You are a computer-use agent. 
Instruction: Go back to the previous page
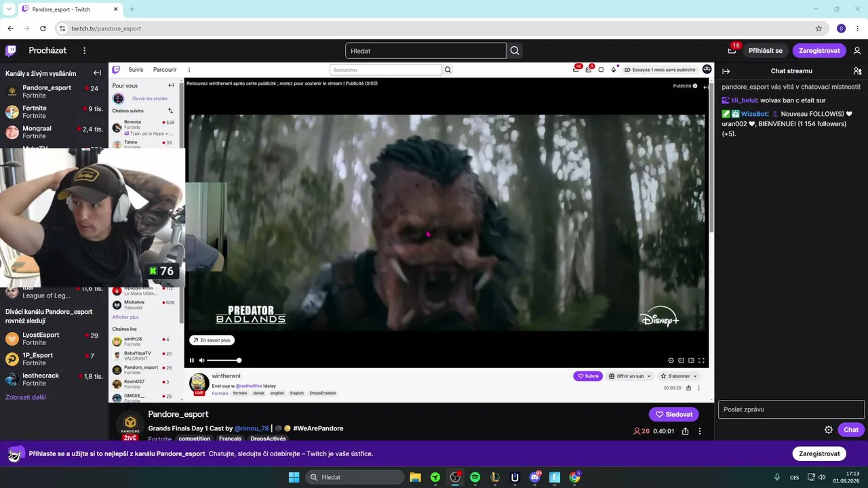pos(10,28)
